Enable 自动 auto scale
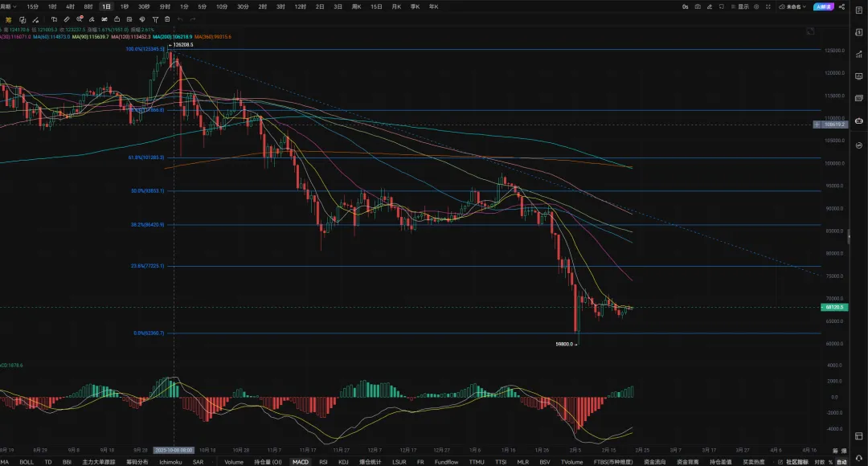This screenshot has height=466, width=868. click(x=841, y=462)
